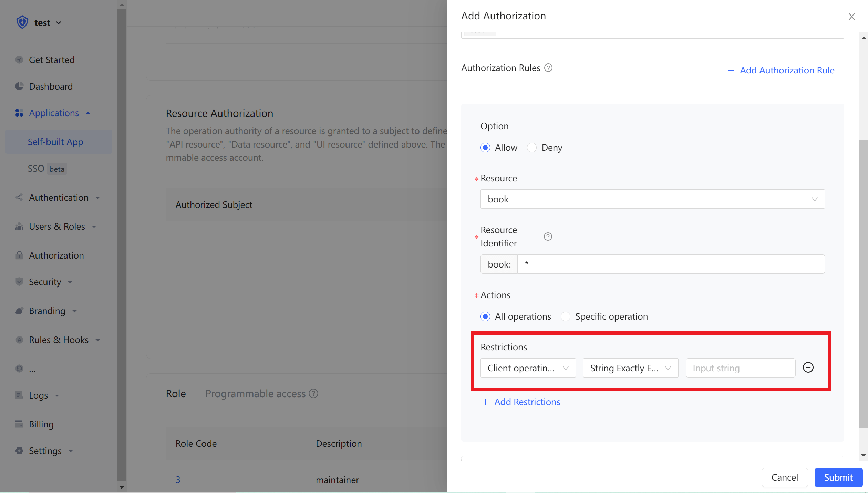Open the Resource dropdown showing book
This screenshot has width=868, height=493.
click(652, 199)
